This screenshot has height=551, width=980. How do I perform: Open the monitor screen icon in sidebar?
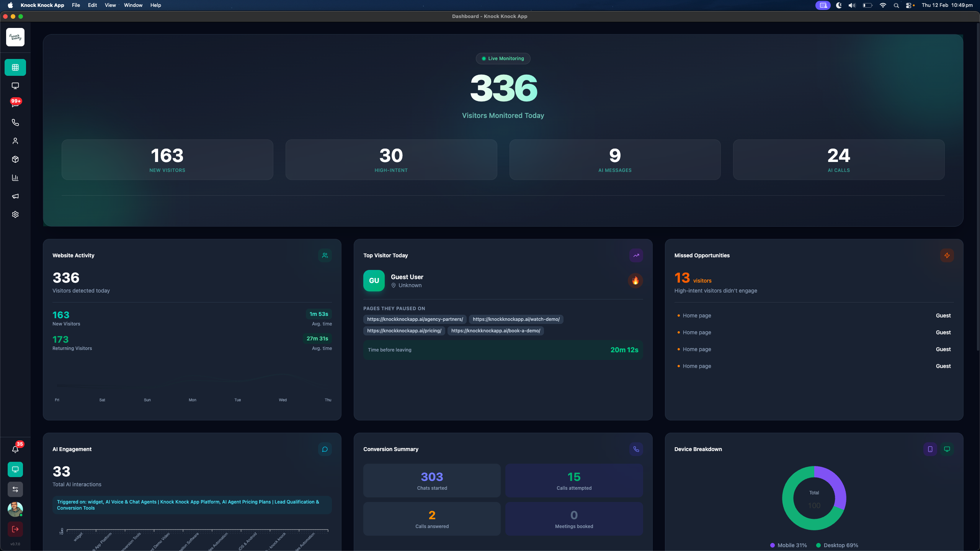coord(15,86)
